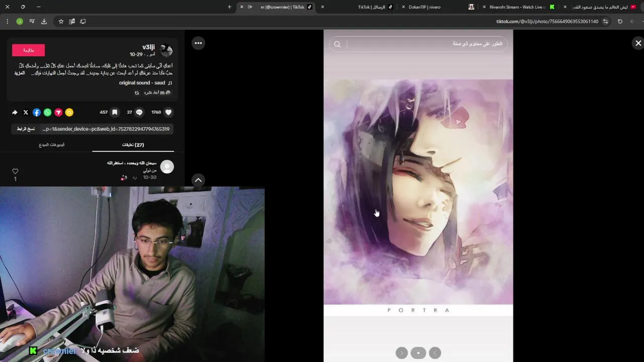Share the post to Facebook
This screenshot has height=362, width=644.
pos(37,112)
